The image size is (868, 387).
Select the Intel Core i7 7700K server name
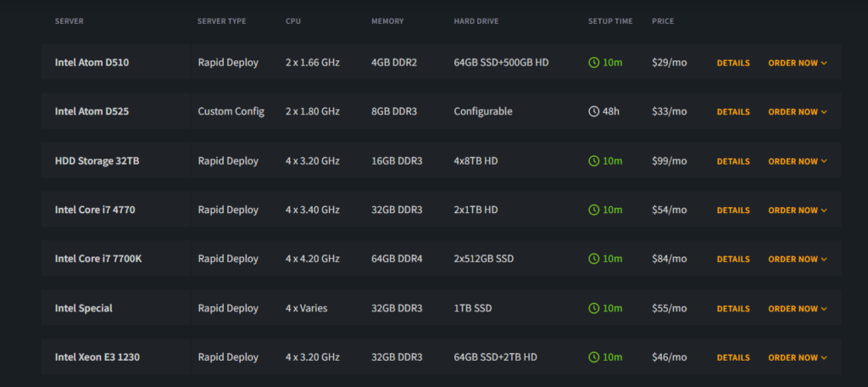pos(98,259)
